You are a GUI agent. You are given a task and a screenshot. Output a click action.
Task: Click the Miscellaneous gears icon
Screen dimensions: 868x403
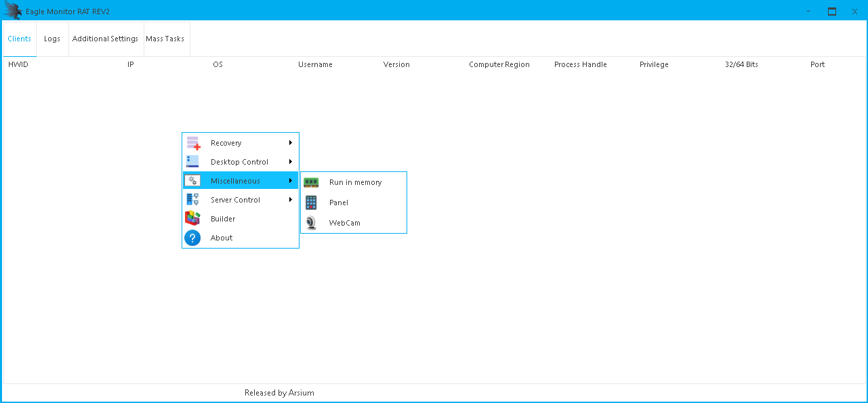(x=192, y=181)
